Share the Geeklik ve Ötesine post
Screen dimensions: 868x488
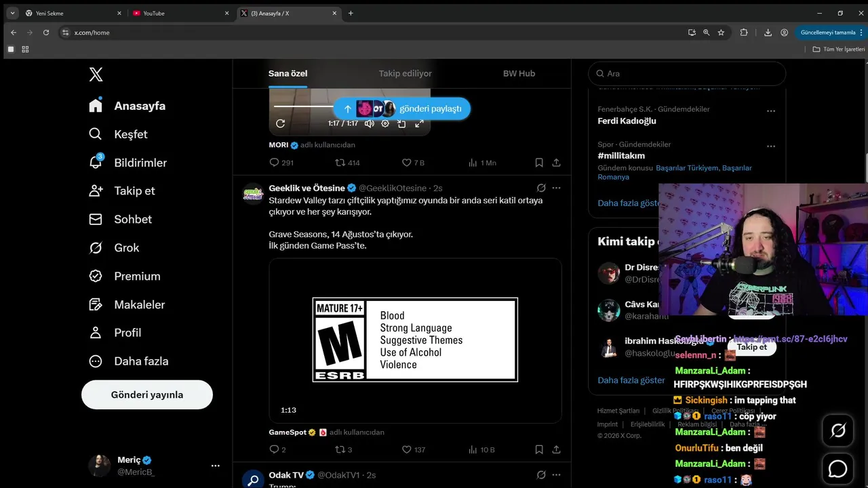pyautogui.click(x=556, y=449)
